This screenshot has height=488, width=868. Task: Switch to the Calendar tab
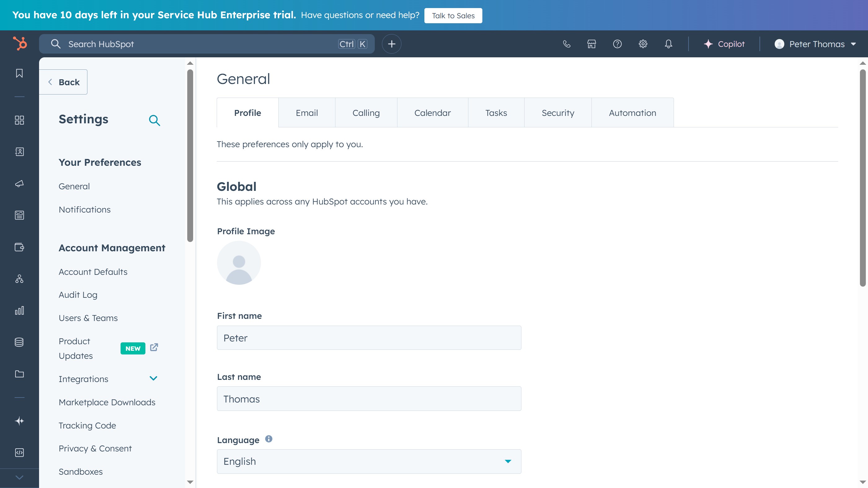pyautogui.click(x=432, y=112)
